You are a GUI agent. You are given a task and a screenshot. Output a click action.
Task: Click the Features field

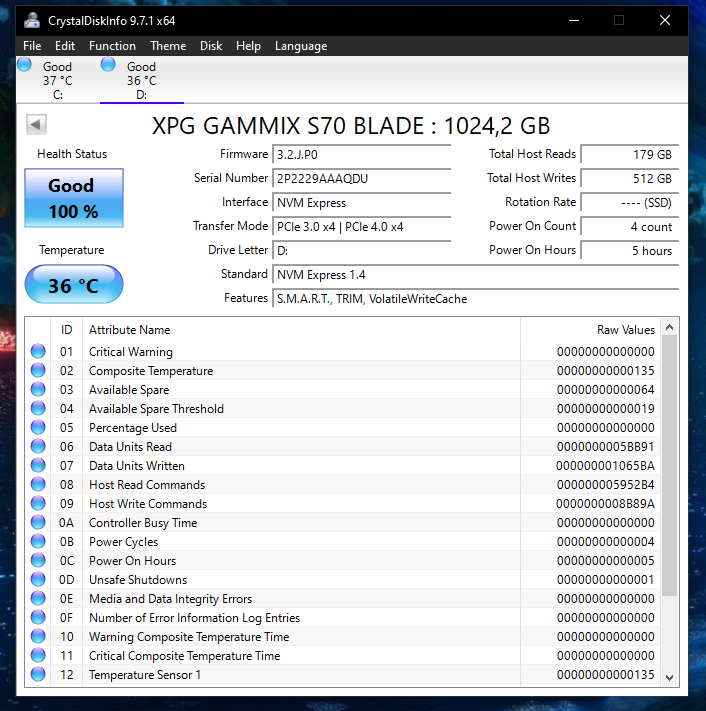476,299
